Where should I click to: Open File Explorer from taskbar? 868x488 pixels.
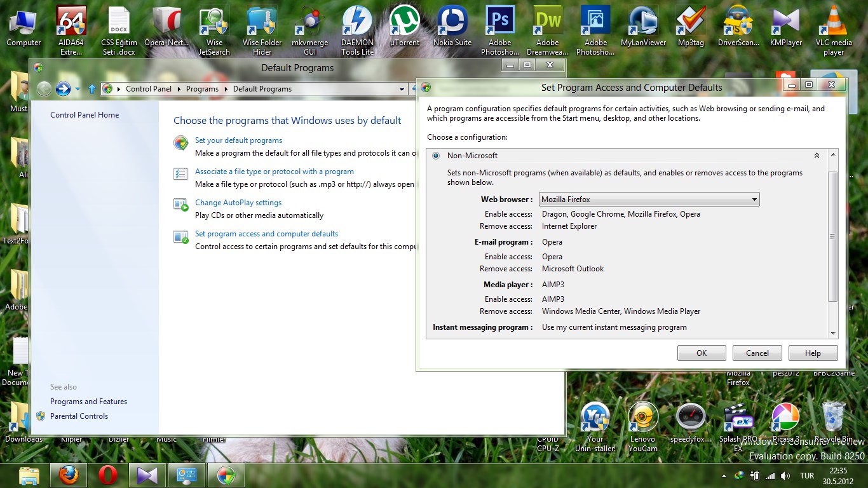click(x=29, y=475)
